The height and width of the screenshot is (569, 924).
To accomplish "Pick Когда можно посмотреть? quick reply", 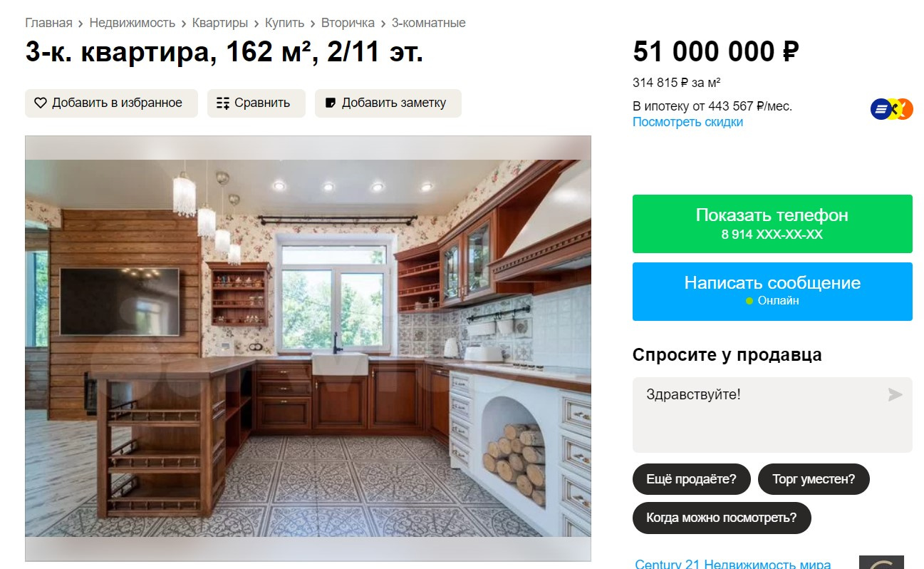I will [x=722, y=518].
